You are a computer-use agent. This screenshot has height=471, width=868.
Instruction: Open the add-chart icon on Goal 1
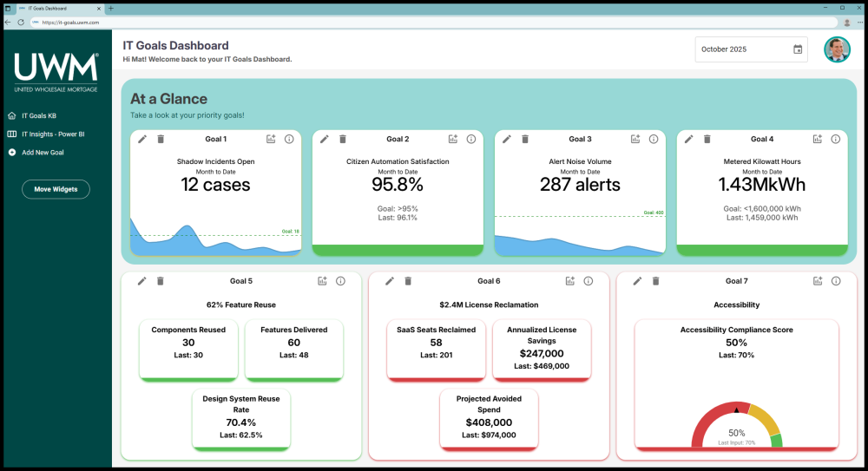(x=271, y=139)
